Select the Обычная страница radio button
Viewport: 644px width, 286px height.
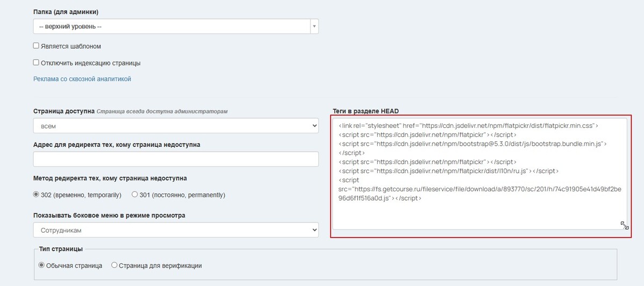coord(41,266)
